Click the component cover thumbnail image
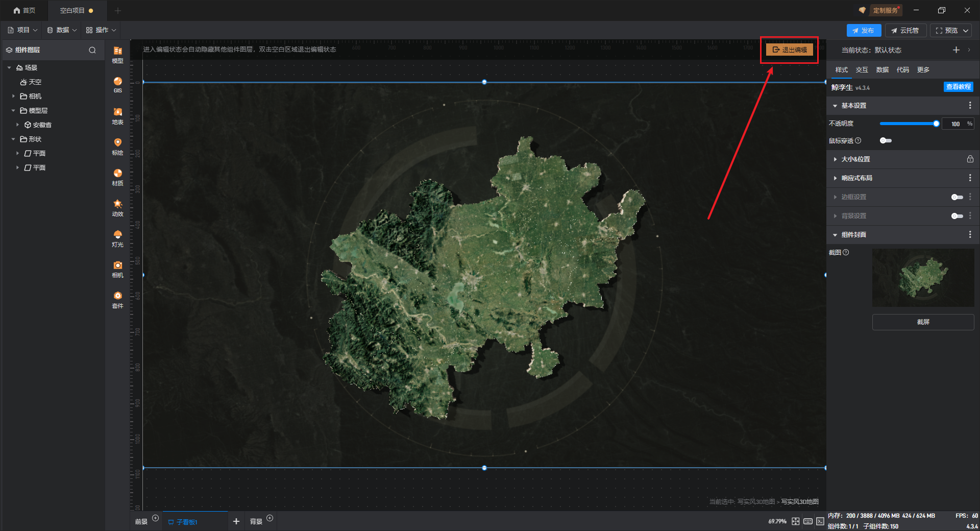Image resolution: width=980 pixels, height=531 pixels. point(923,278)
